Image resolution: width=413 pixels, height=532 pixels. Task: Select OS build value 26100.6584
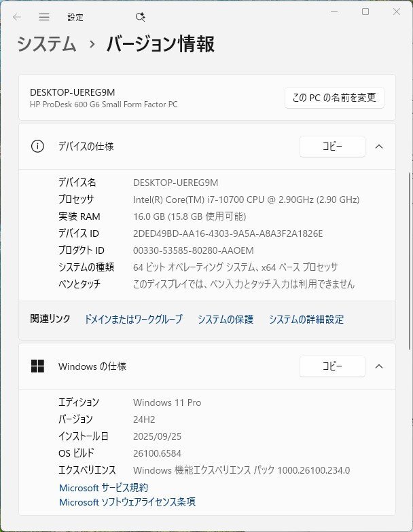pos(158,453)
